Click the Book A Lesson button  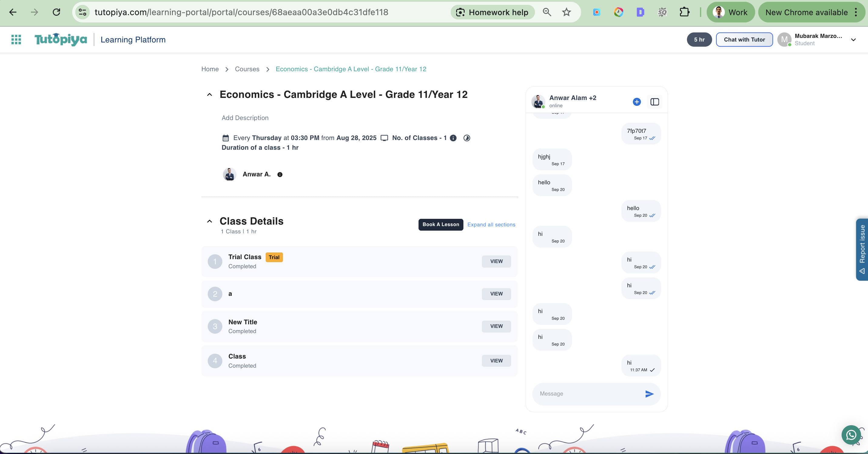pos(440,224)
